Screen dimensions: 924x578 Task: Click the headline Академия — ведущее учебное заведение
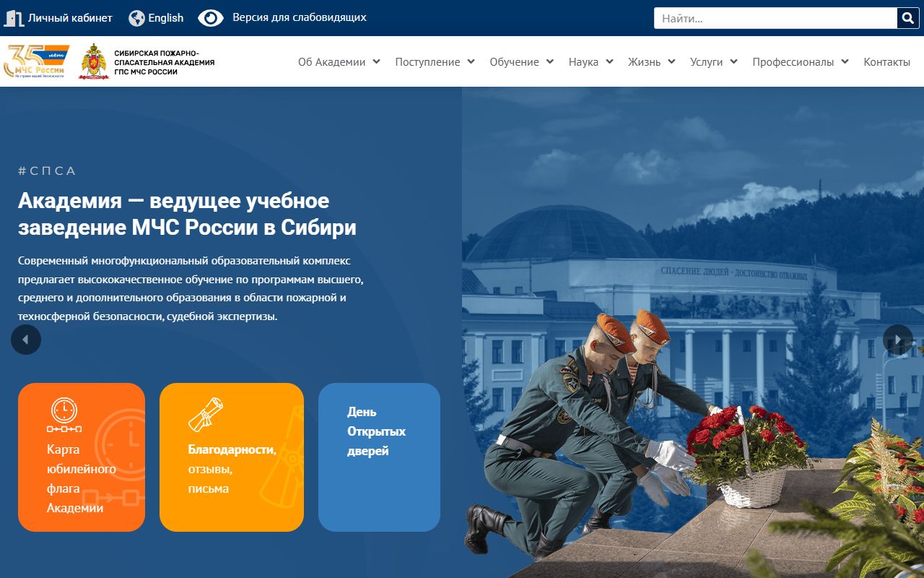pyautogui.click(x=188, y=214)
